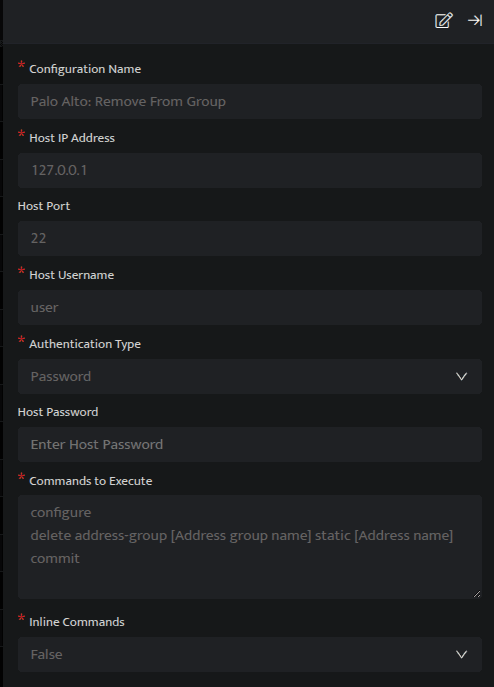494x687 pixels.
Task: Click the edit pencil icon
Action: [443, 21]
